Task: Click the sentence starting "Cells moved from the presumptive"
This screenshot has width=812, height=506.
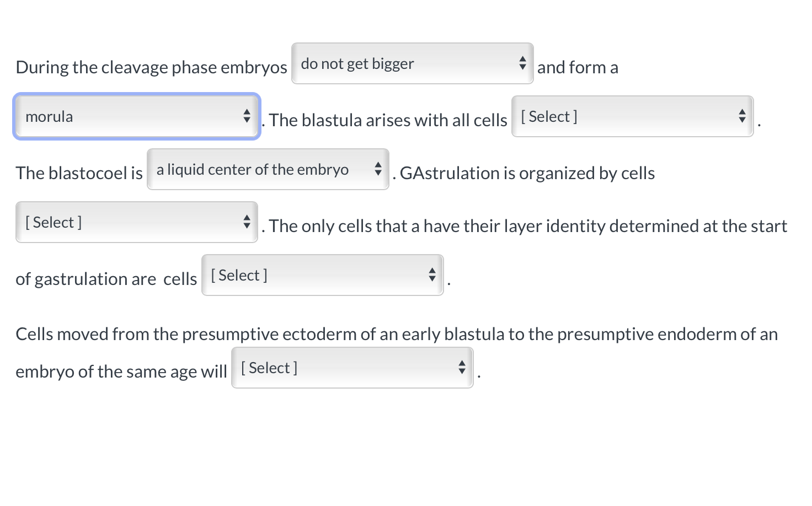Action: [x=396, y=334]
